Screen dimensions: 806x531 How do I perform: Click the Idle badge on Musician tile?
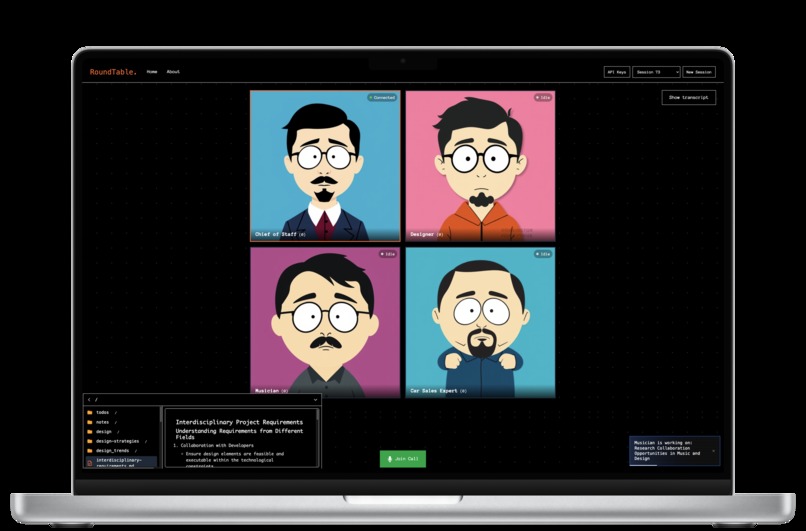pyautogui.click(x=388, y=254)
